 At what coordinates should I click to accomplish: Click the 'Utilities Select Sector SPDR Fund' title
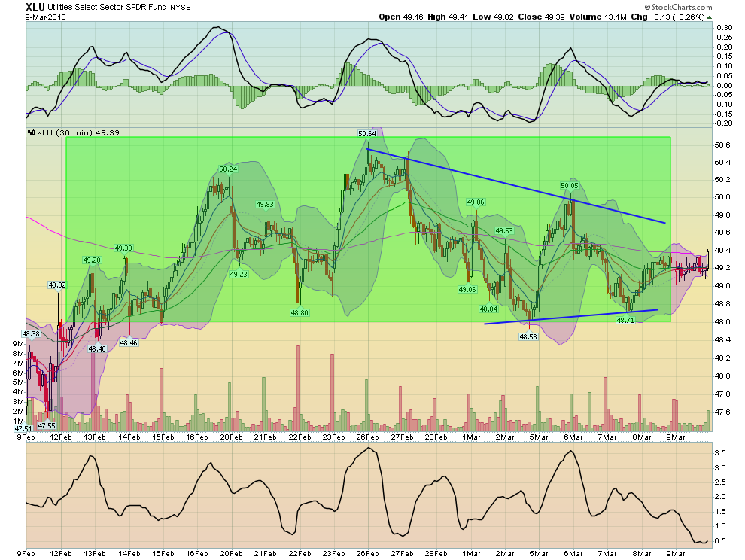[x=107, y=7]
